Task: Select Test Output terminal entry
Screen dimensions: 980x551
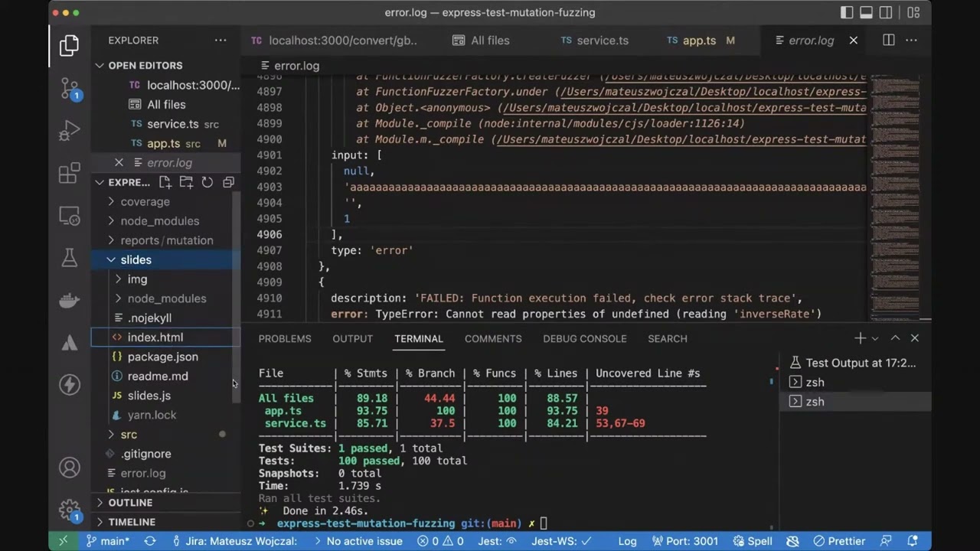Action: pos(854,363)
